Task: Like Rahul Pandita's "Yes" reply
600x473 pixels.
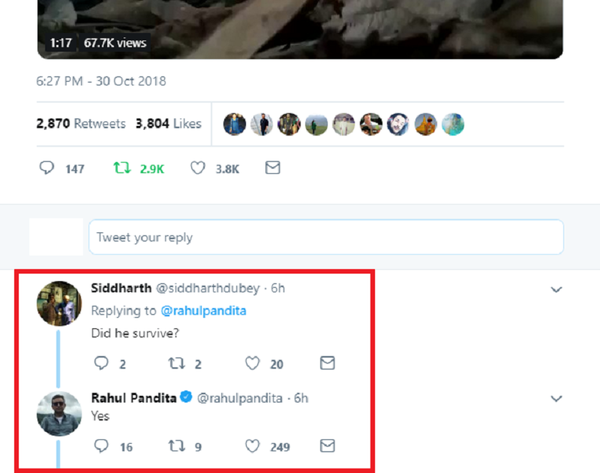Action: click(251, 445)
